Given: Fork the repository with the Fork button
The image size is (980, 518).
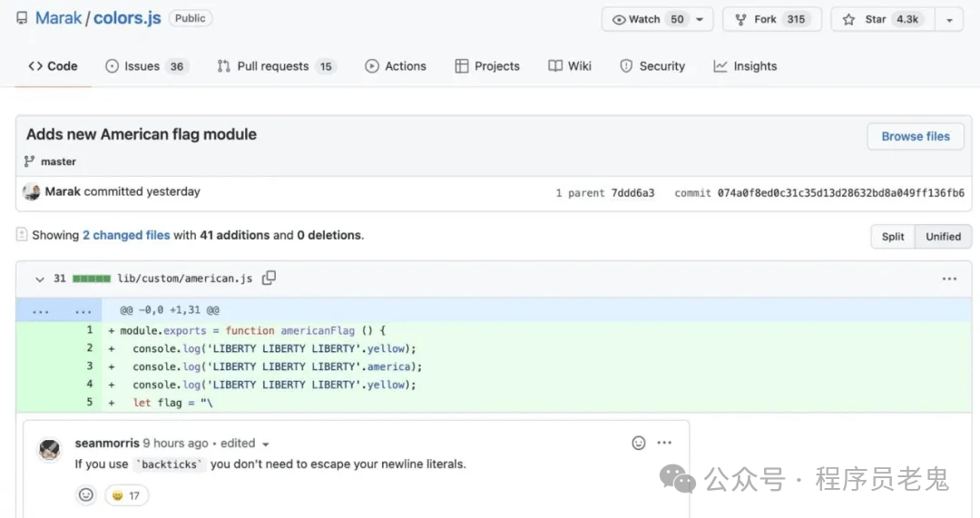Looking at the screenshot, I should 772,19.
